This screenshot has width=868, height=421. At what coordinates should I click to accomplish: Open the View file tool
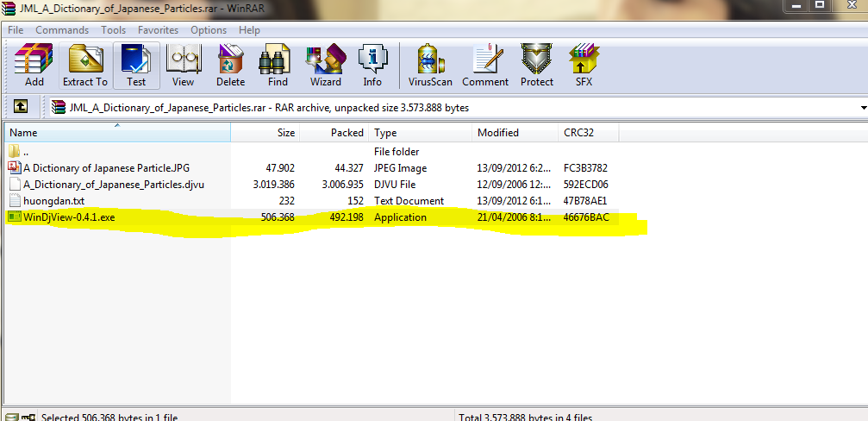click(x=184, y=66)
